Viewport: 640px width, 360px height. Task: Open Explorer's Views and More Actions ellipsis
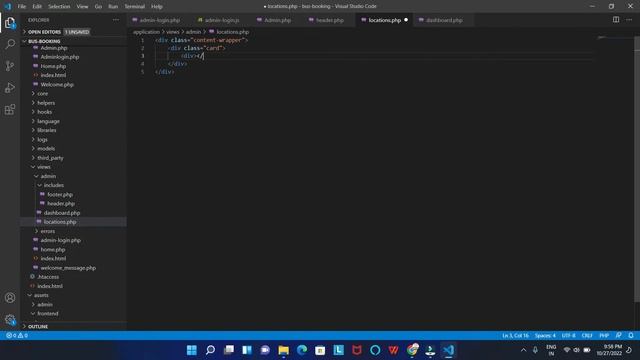[116, 20]
